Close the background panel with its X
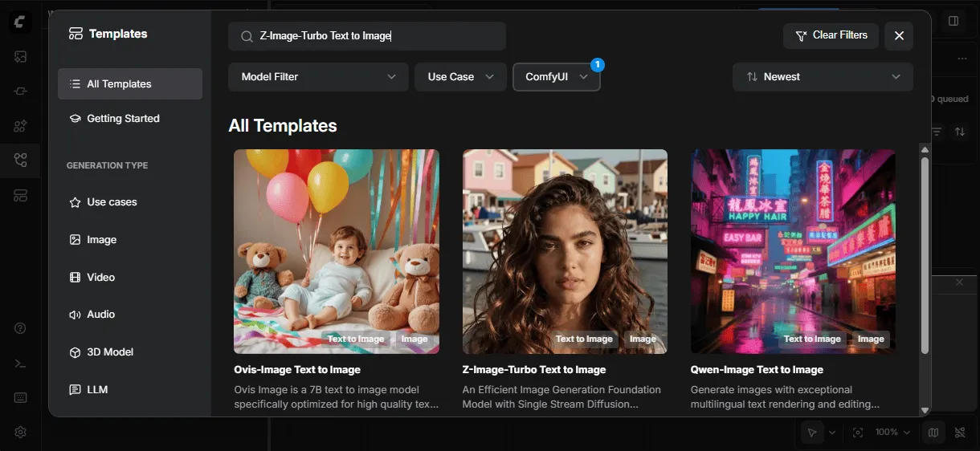Screen dimensions: 980x451 click(959, 282)
